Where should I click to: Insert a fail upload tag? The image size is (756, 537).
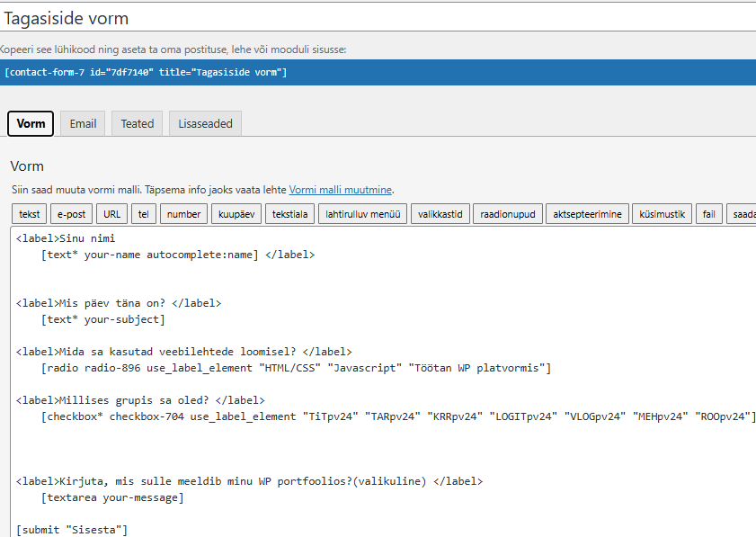[708, 214]
